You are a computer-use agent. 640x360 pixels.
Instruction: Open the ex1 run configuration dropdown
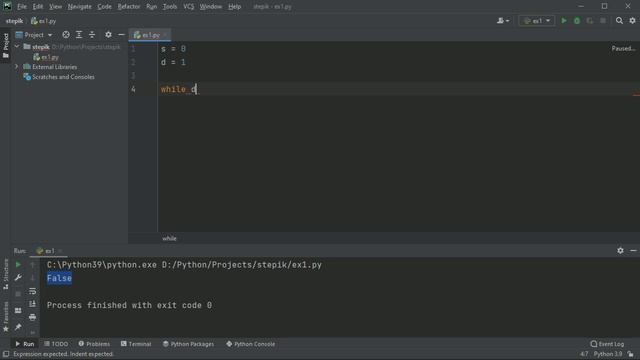[537, 20]
